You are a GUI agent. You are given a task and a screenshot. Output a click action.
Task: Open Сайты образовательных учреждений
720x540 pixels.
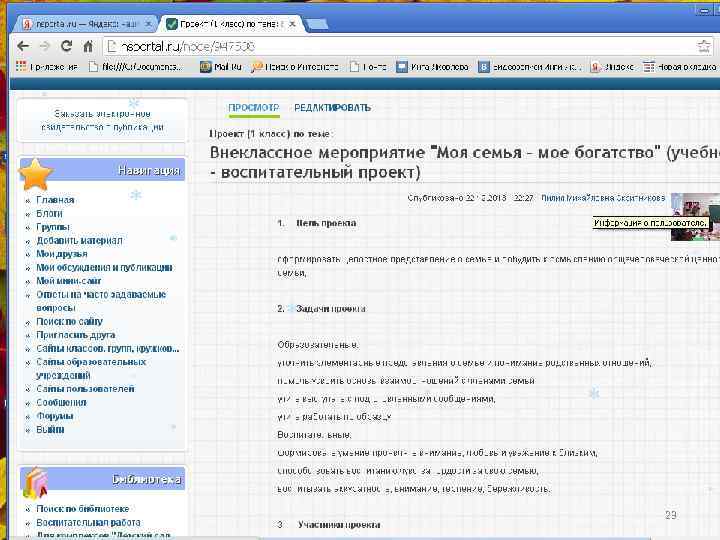91,369
